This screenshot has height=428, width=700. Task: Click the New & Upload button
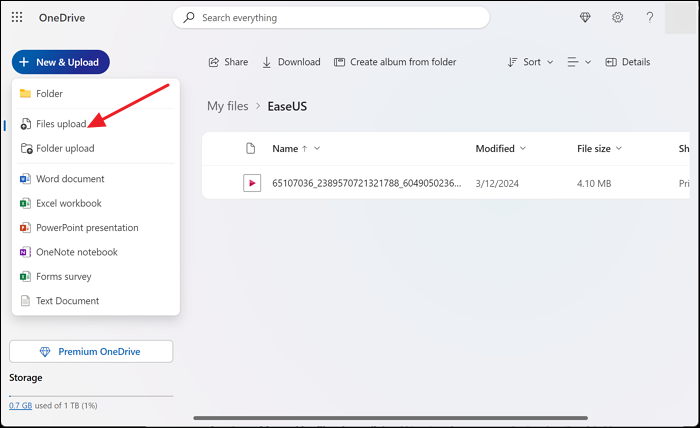coord(60,62)
